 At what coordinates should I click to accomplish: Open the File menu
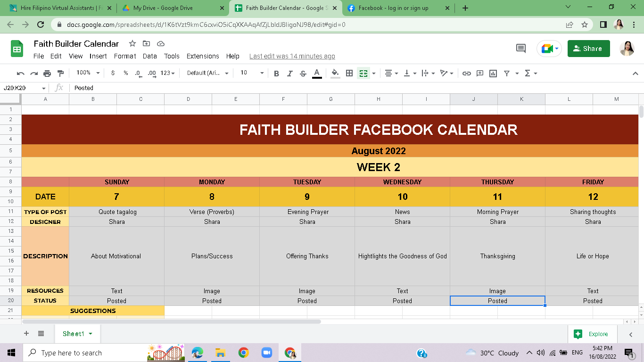pos(39,56)
